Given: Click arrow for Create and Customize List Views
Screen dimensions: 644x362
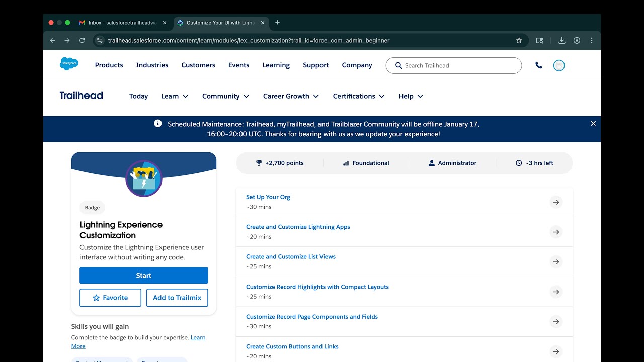Looking at the screenshot, I should (556, 262).
